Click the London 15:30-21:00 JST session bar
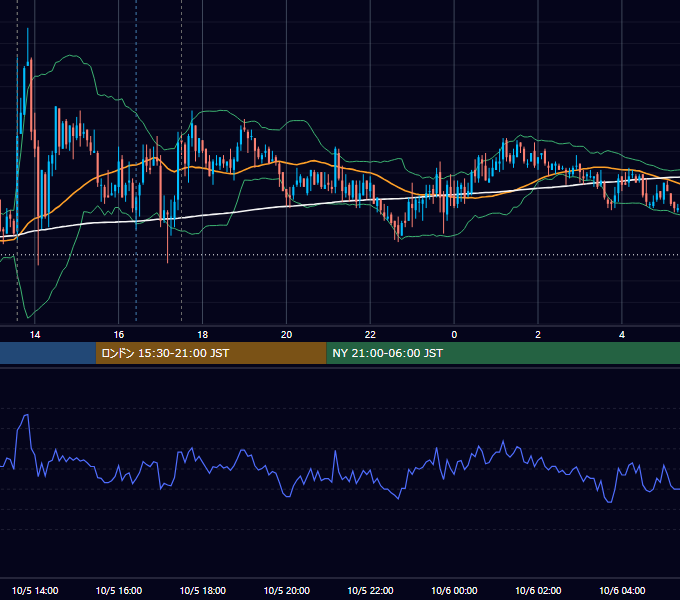Image resolution: width=680 pixels, height=600 pixels. coord(211,353)
